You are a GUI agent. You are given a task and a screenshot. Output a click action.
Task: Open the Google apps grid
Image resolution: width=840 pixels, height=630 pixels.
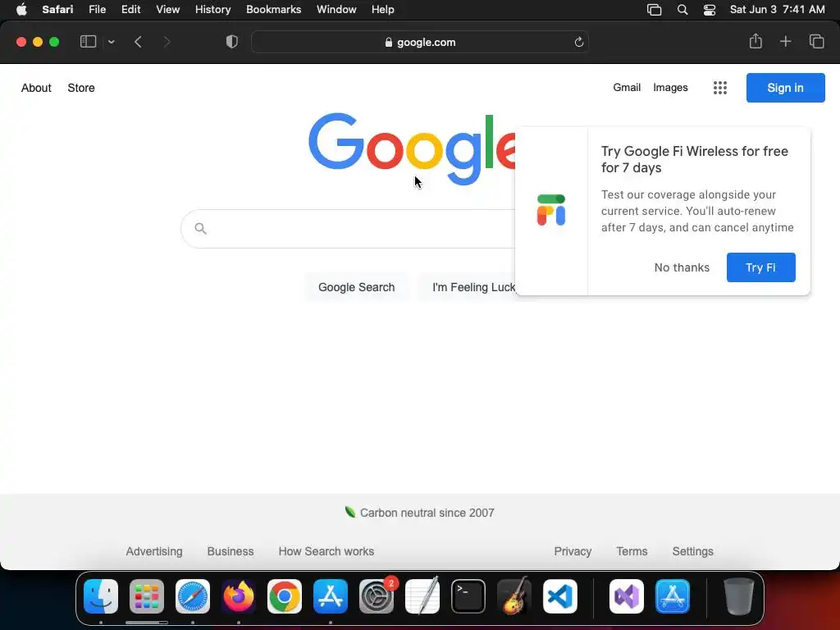click(720, 88)
